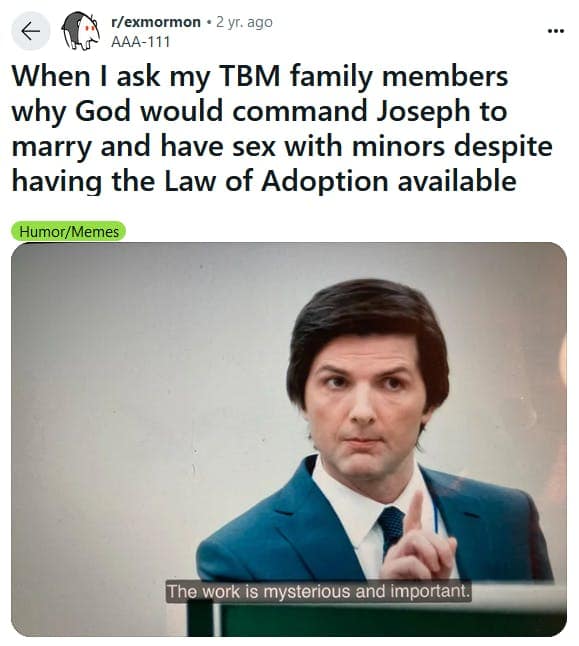
Task: Open the r/exmormon community avatar
Action: point(81,31)
